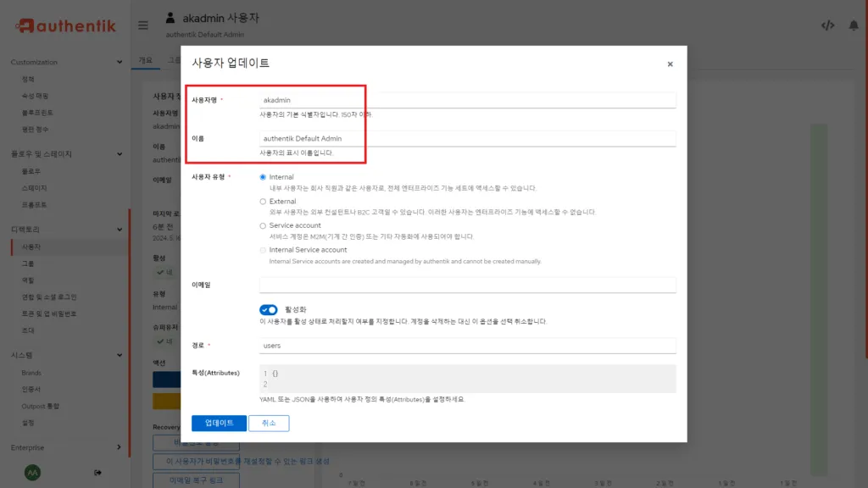Click the hamburger menu icon to toggle sidebar

pyautogui.click(x=143, y=25)
